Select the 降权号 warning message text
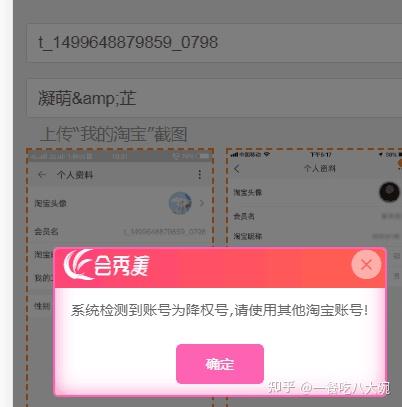Screen dimensions: 402x407 [220, 310]
